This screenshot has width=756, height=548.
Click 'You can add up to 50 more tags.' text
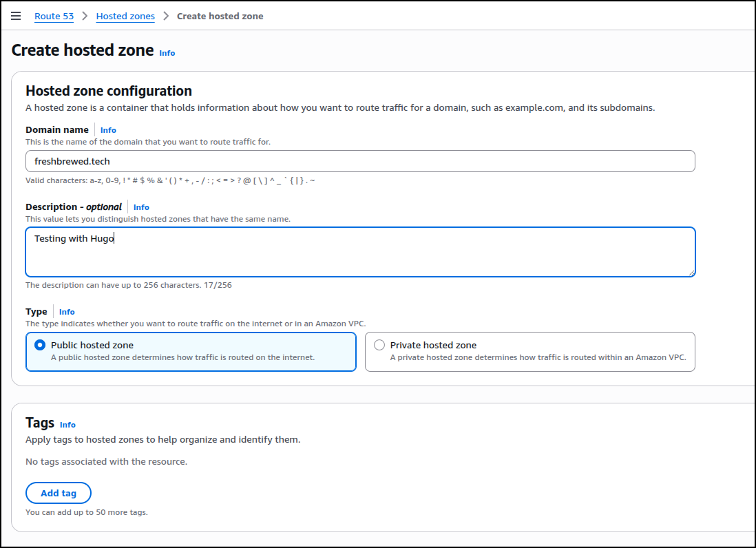[87, 512]
